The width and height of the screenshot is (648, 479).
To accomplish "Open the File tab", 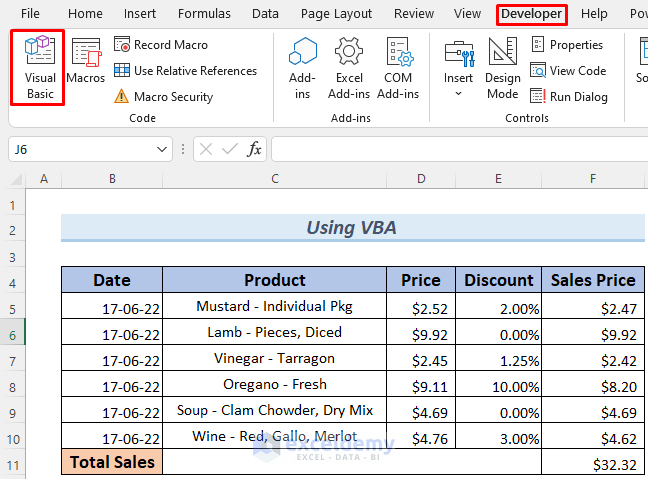I will pos(30,14).
